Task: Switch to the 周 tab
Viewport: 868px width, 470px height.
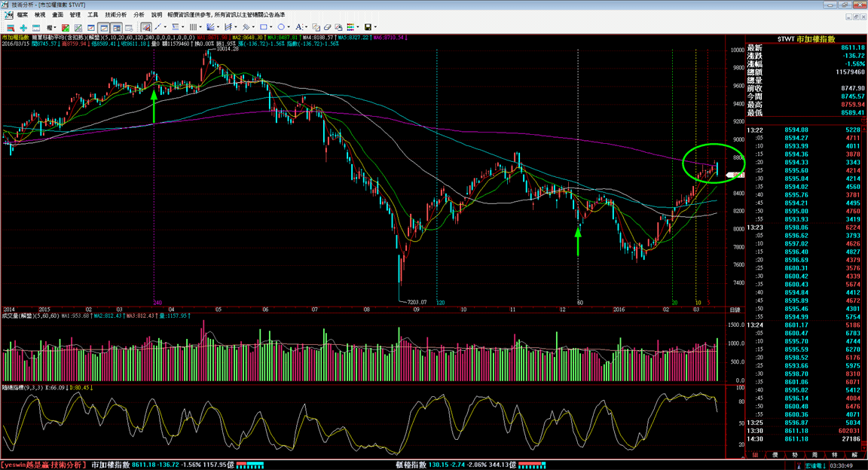Action: click(815, 455)
